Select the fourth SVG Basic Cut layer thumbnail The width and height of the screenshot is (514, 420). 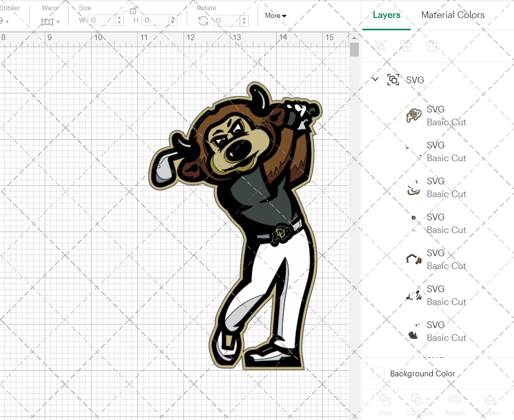(414, 223)
